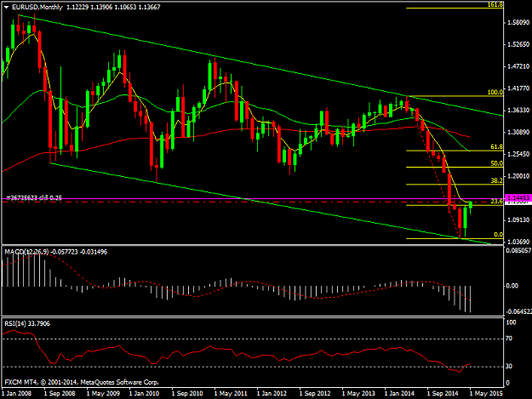
Task: Click the RSI 100 scale value
Action: click(511, 322)
